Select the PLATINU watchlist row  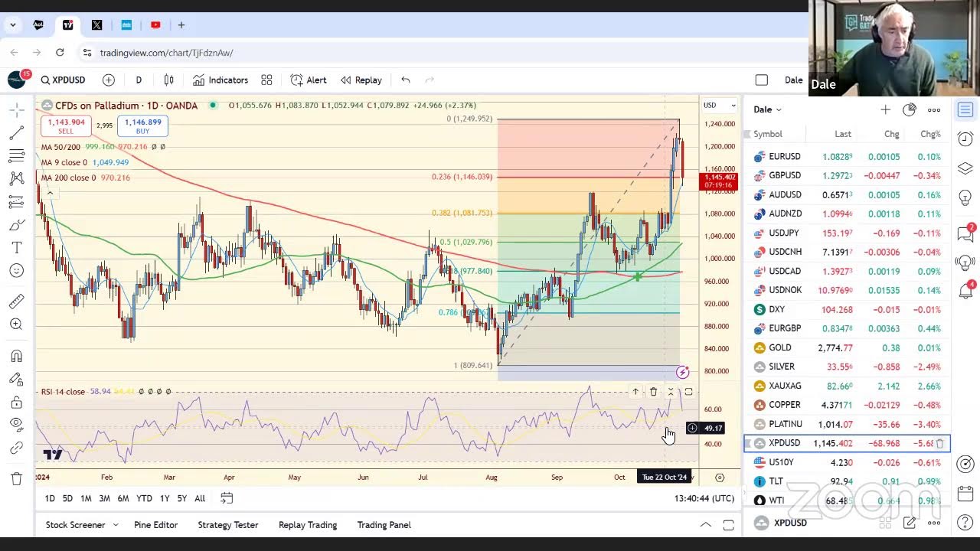coord(847,424)
